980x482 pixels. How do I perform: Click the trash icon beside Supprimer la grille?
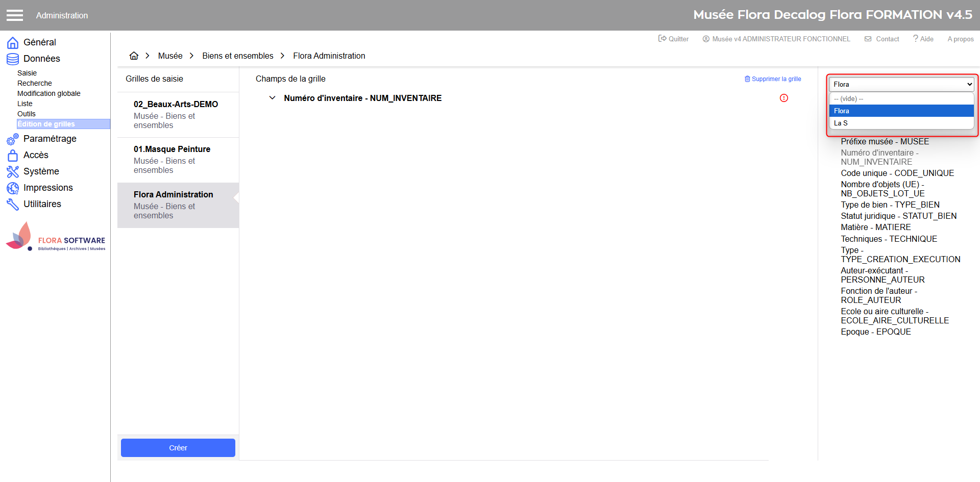click(747, 79)
